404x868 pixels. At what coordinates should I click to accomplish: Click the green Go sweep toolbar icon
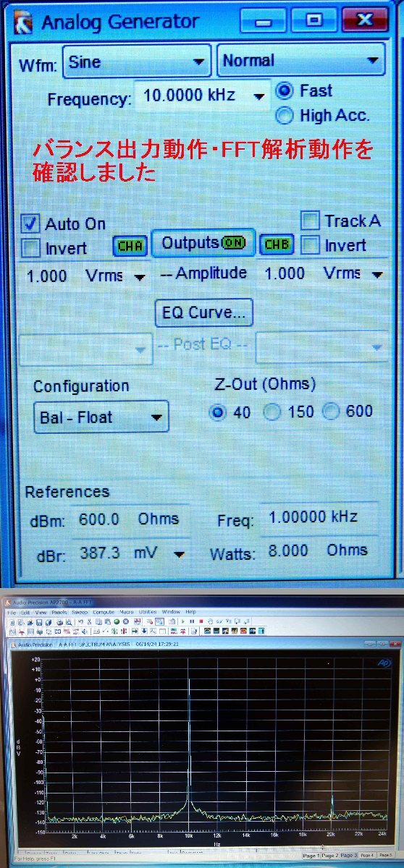[x=116, y=622]
